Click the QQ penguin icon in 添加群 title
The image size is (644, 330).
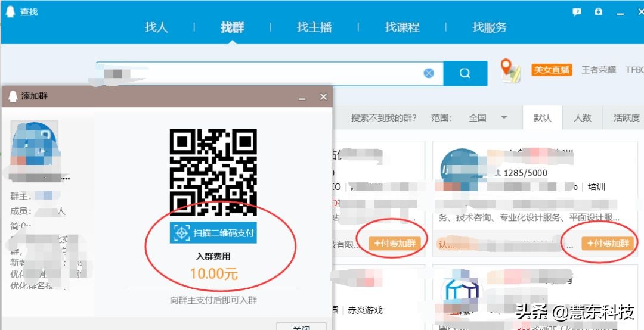tap(13, 96)
